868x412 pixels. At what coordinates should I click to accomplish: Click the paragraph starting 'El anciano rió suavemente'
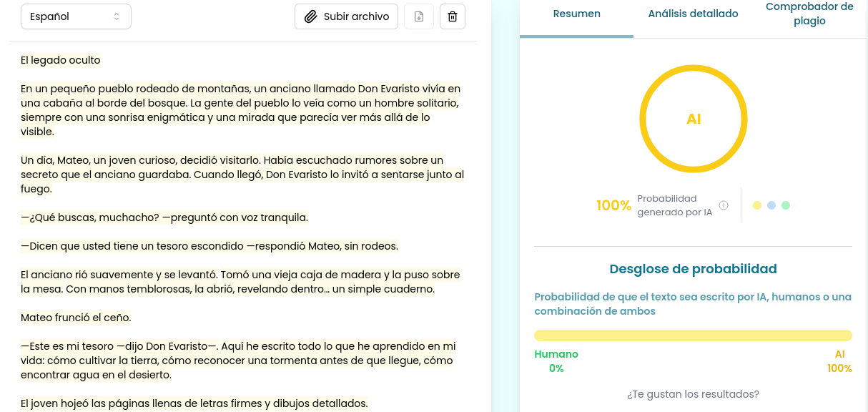click(x=240, y=282)
